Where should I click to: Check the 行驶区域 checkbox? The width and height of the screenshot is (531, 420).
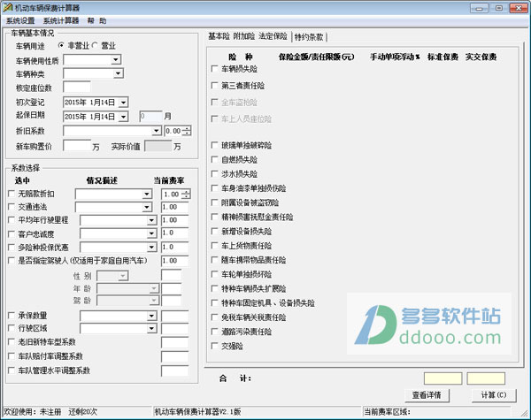point(12,328)
